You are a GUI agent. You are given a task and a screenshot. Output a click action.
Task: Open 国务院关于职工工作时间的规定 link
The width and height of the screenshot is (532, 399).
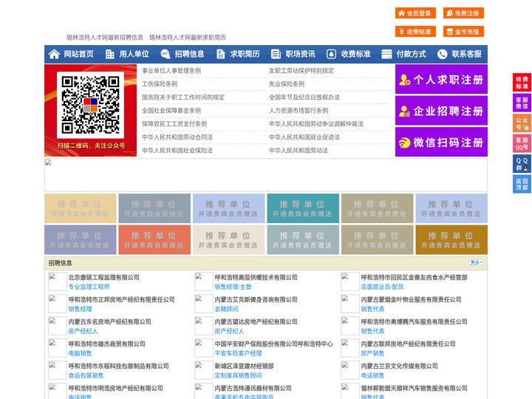coord(183,97)
